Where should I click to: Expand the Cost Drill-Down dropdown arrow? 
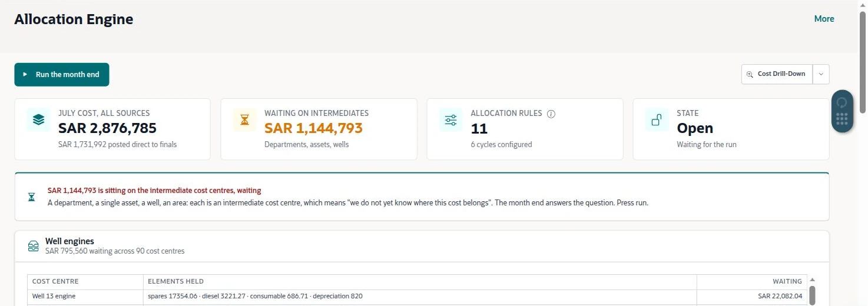click(821, 74)
